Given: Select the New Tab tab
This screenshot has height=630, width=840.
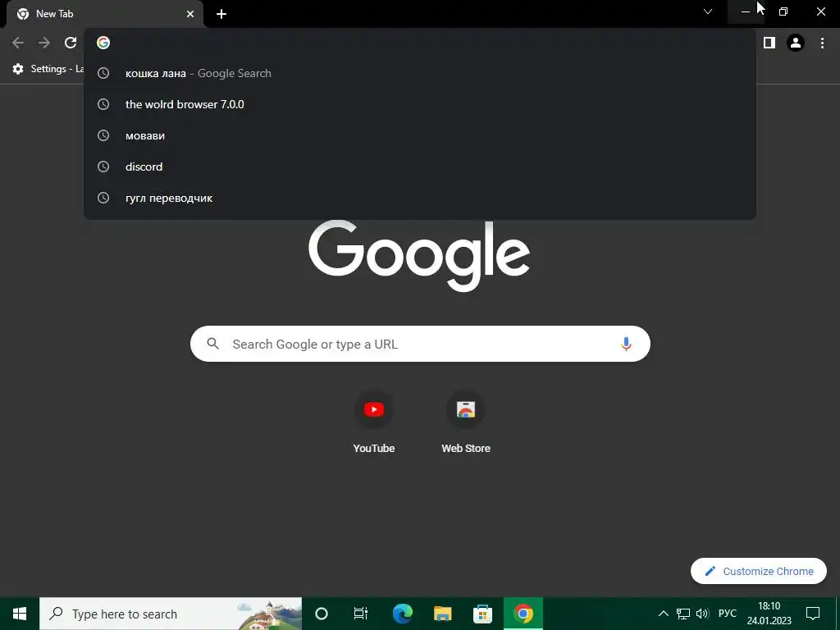Looking at the screenshot, I should pyautogui.click(x=105, y=14).
